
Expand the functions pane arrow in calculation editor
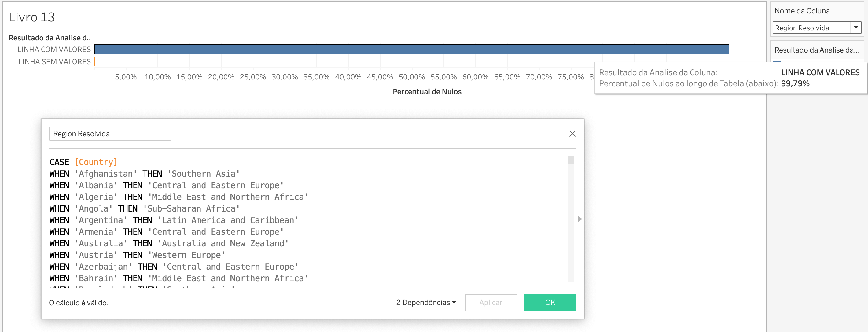pos(579,219)
